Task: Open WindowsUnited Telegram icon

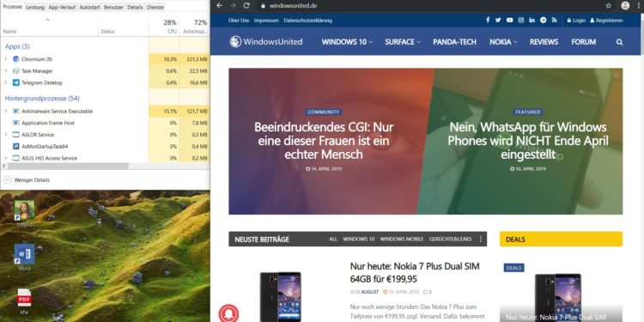Action: click(544, 20)
